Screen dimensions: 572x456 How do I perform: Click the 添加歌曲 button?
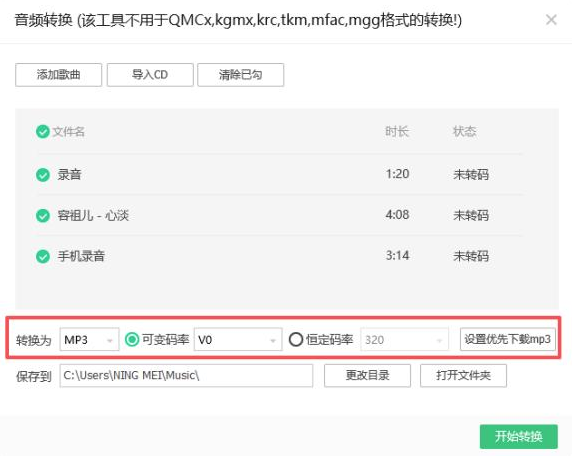(x=58, y=75)
